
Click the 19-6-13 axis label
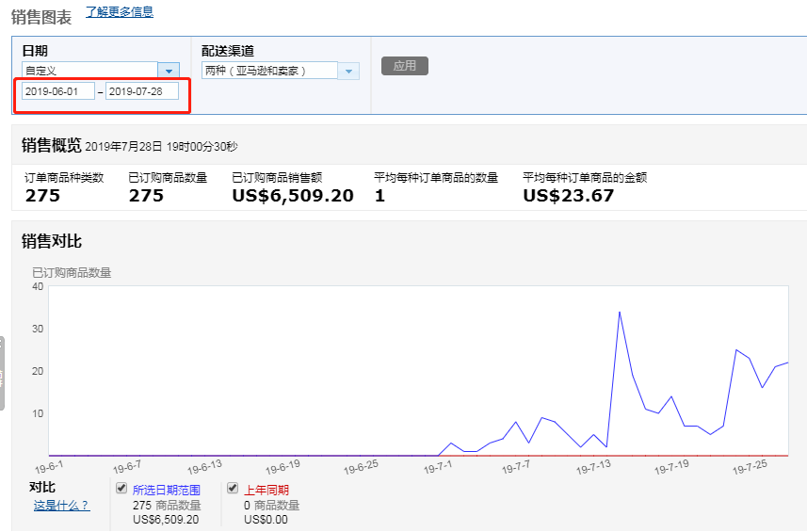click(204, 467)
